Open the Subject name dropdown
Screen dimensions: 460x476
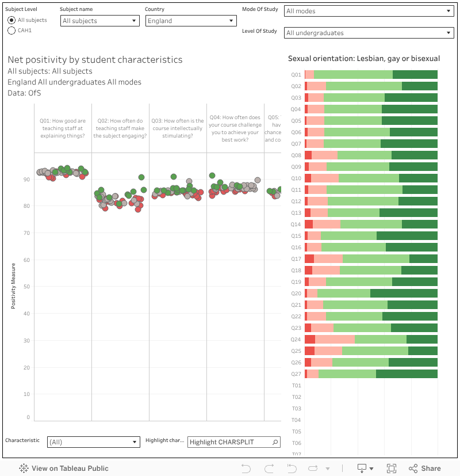pos(99,21)
